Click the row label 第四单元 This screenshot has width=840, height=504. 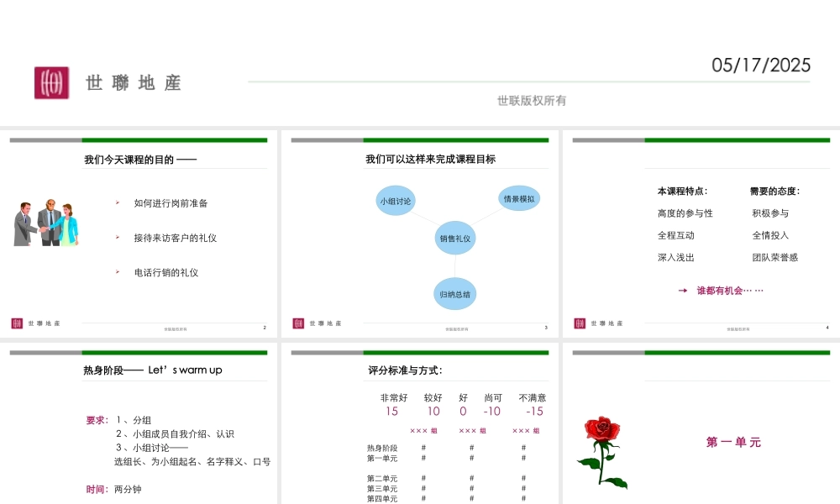[x=382, y=499]
